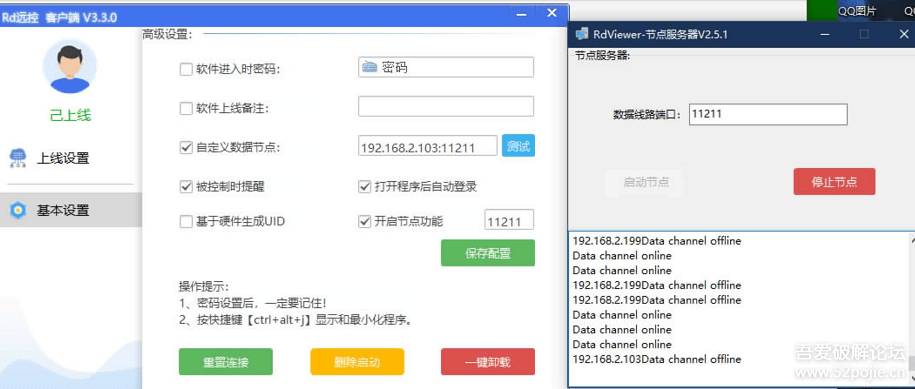The image size is (915, 389).
Task: Toggle the 被控制时提醒 checkbox
Action: (x=186, y=187)
